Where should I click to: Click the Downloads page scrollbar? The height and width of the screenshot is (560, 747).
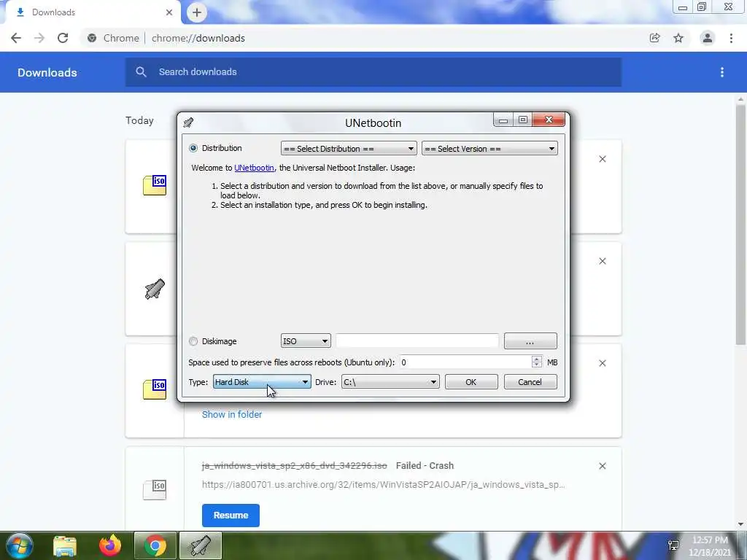(x=740, y=225)
